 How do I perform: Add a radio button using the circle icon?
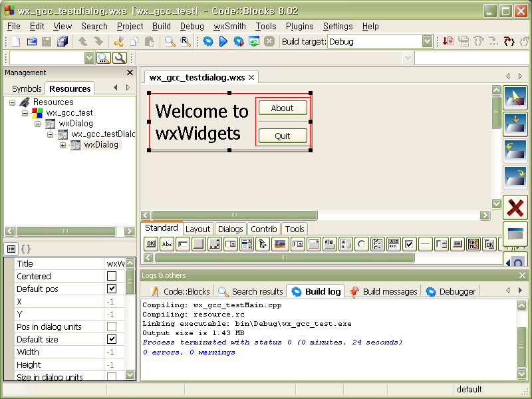(x=361, y=244)
